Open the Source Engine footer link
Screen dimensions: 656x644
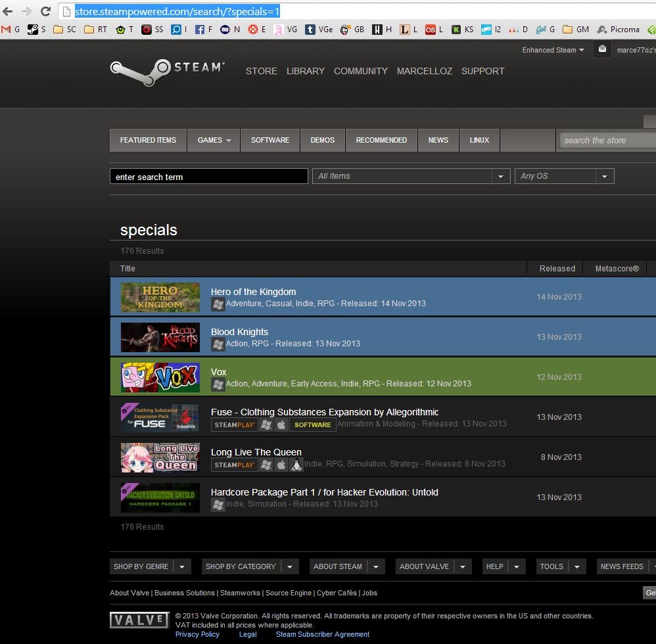pos(289,593)
